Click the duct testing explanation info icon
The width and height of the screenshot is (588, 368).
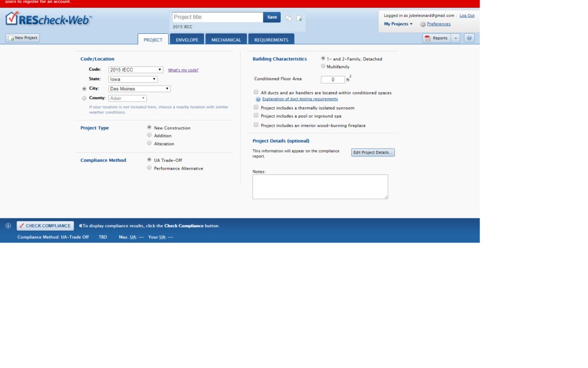coord(258,99)
